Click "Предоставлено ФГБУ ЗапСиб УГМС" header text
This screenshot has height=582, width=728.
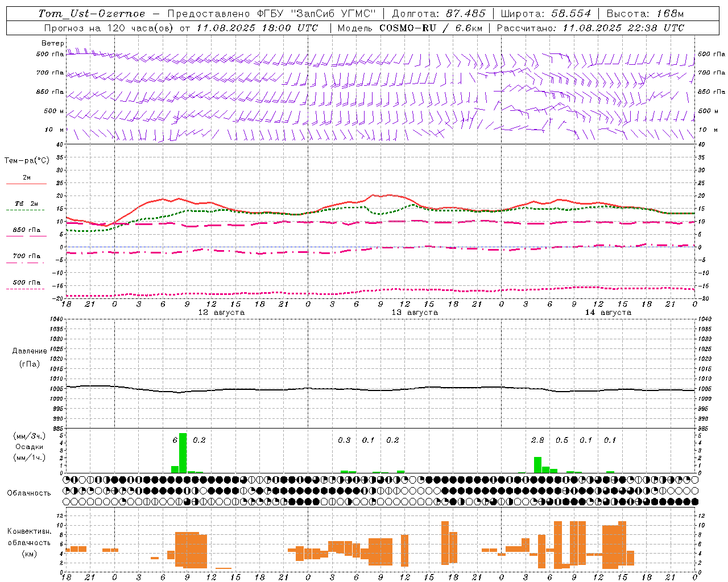[272, 14]
